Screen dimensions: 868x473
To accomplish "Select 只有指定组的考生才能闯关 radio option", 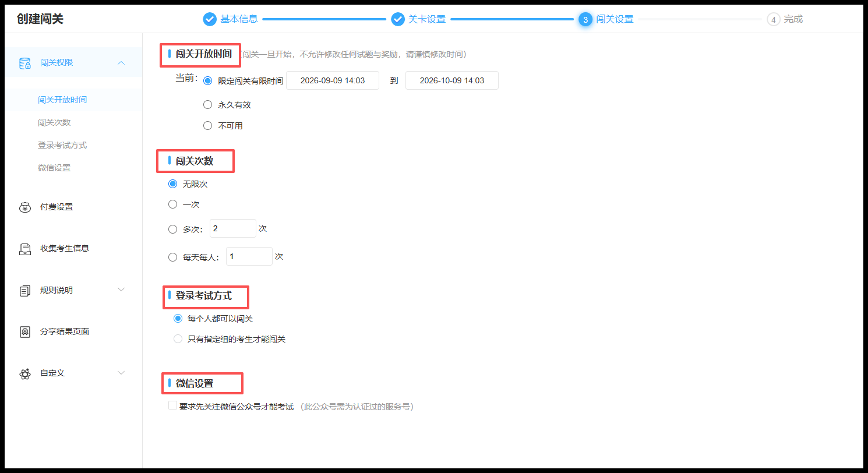I will coord(178,339).
